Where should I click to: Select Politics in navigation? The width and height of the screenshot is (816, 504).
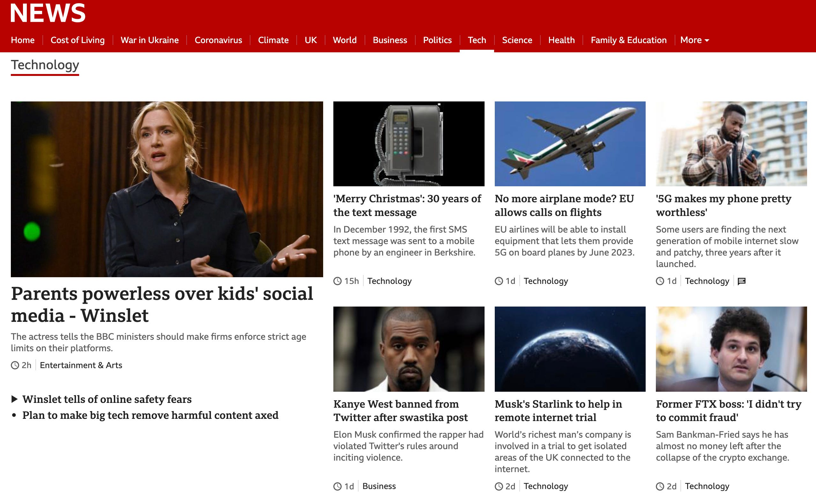click(437, 40)
